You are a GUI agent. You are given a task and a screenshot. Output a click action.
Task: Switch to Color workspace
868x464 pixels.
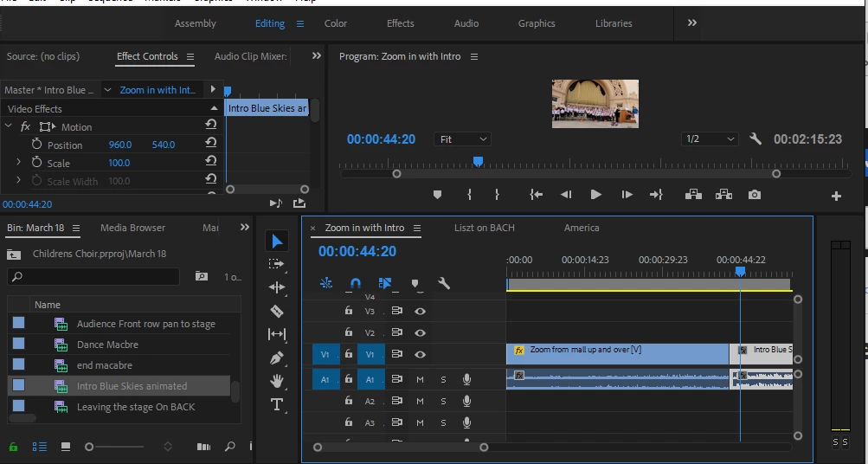(x=336, y=23)
